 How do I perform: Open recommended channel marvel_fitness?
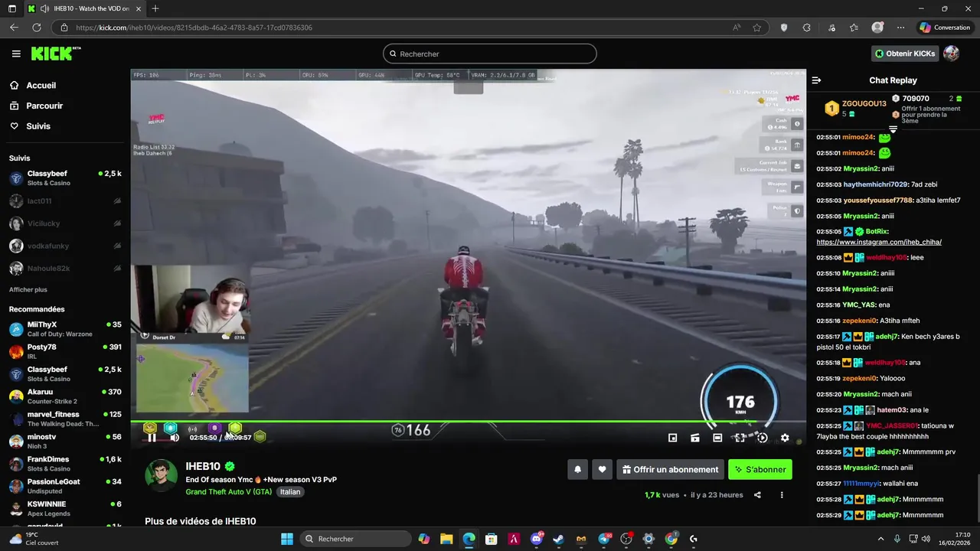65,419
